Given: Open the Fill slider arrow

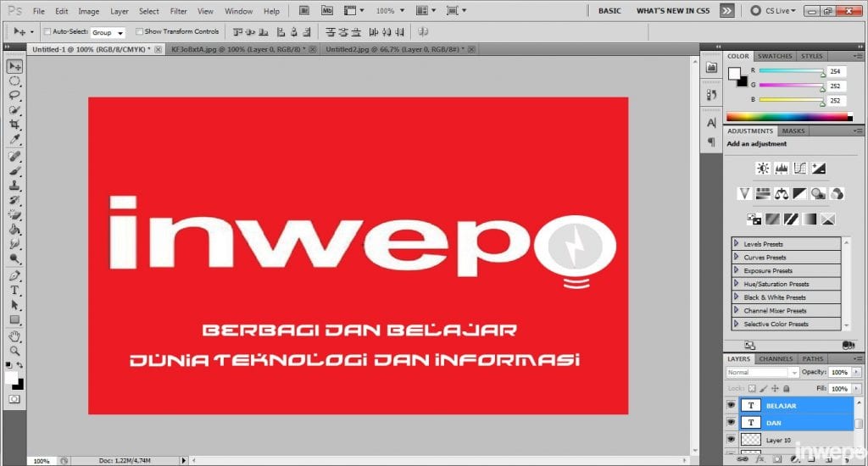Looking at the screenshot, I should 856,389.
